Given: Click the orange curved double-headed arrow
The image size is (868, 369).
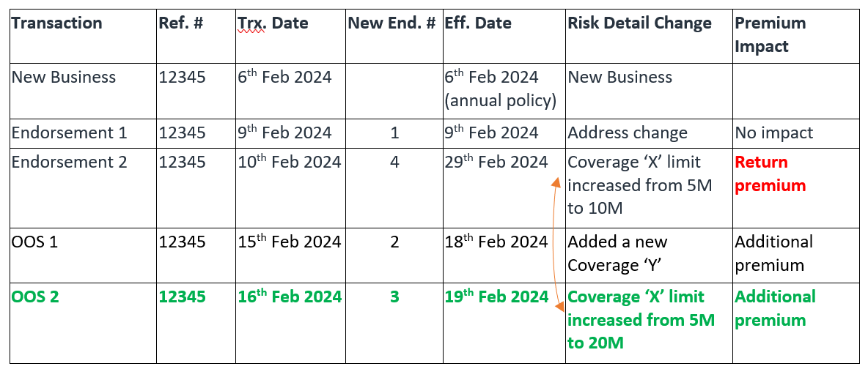Looking at the screenshot, I should (x=554, y=241).
